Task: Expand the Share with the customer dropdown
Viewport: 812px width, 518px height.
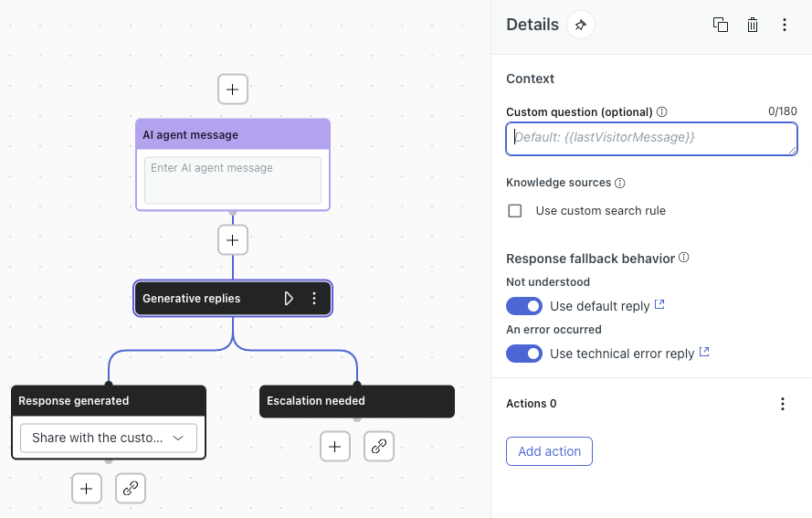Action: (109, 438)
